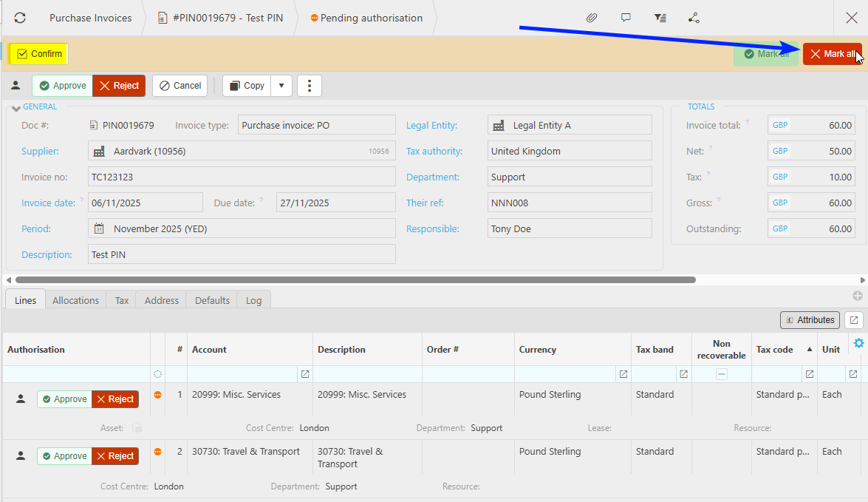Image resolution: width=868 pixels, height=502 pixels.
Task: Open the comments speech bubble icon
Action: click(x=626, y=18)
